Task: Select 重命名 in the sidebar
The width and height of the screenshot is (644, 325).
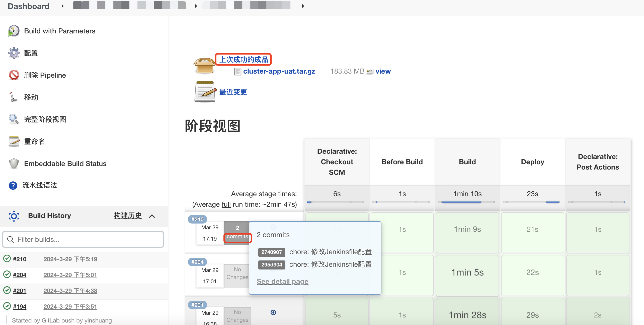Action: pos(34,141)
